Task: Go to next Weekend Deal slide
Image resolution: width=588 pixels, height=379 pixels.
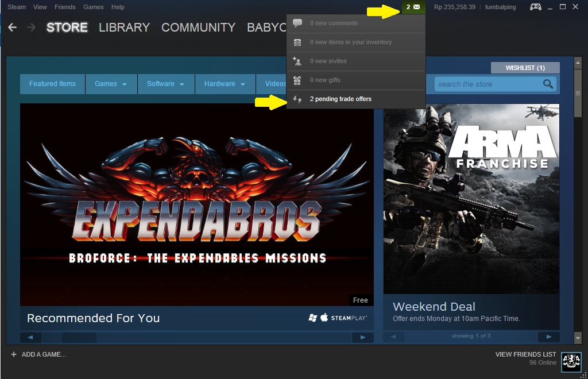Action: point(548,337)
